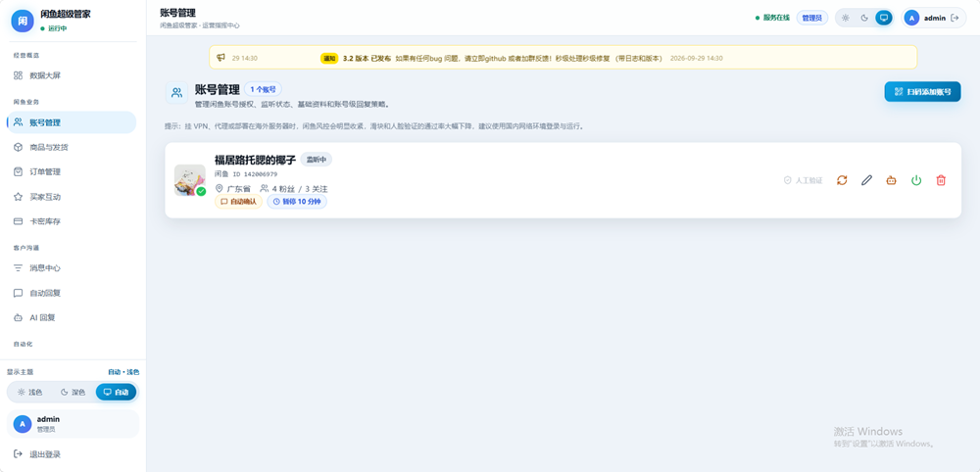Click the sun light-mode icon in header
Image resolution: width=980 pixels, height=472 pixels.
pyautogui.click(x=845, y=18)
